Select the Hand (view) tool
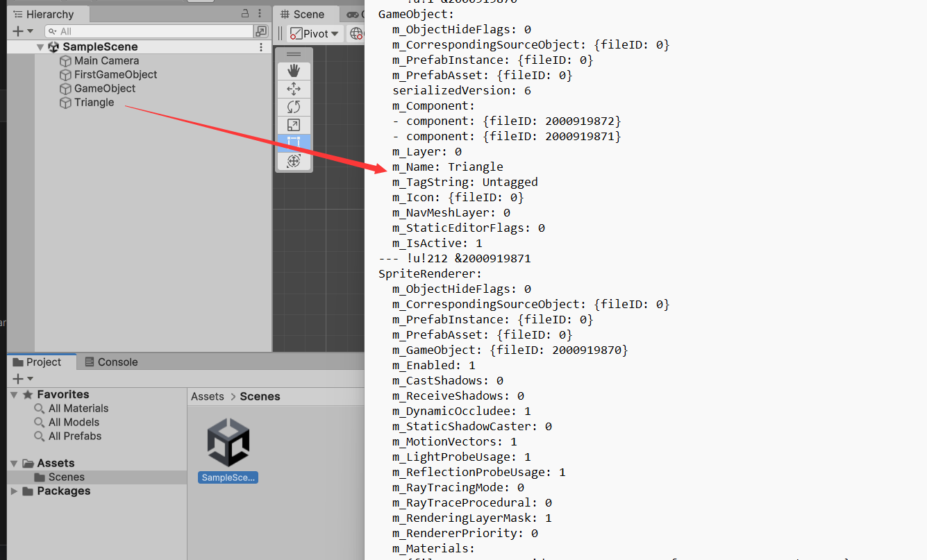This screenshot has height=560, width=927. (x=294, y=71)
